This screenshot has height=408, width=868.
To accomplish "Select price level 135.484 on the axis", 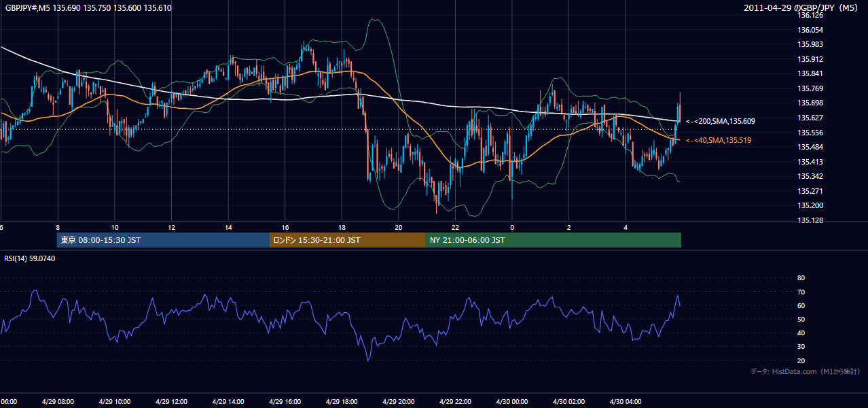I will (x=810, y=148).
